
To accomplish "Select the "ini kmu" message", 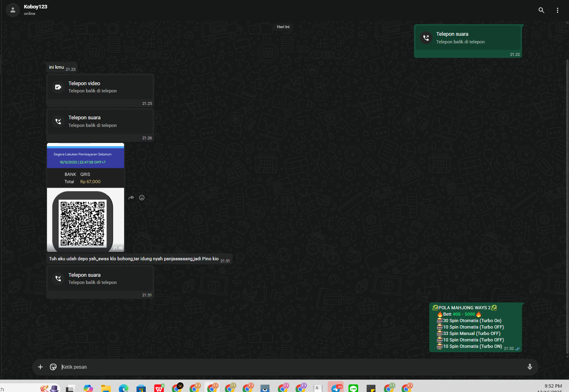I will 62,67.
